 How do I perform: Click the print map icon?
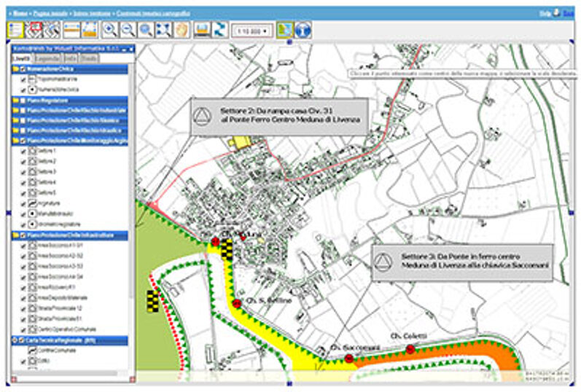click(200, 30)
